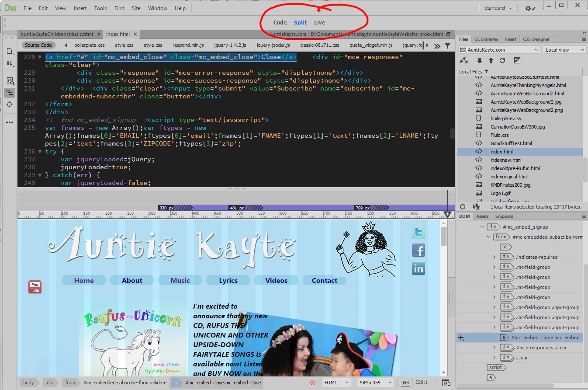Image resolution: width=588 pixels, height=390 pixels.
Task: Open Assets tab
Action: [x=482, y=216]
